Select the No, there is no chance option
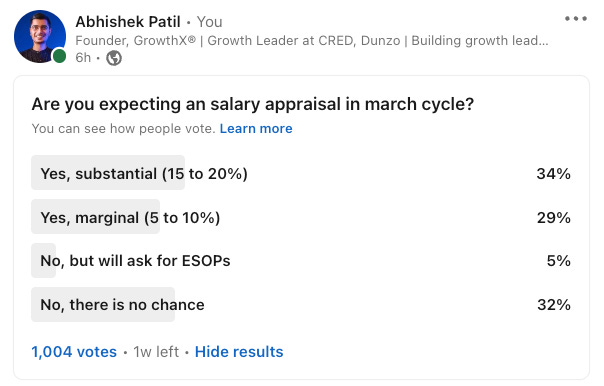 pyautogui.click(x=301, y=304)
